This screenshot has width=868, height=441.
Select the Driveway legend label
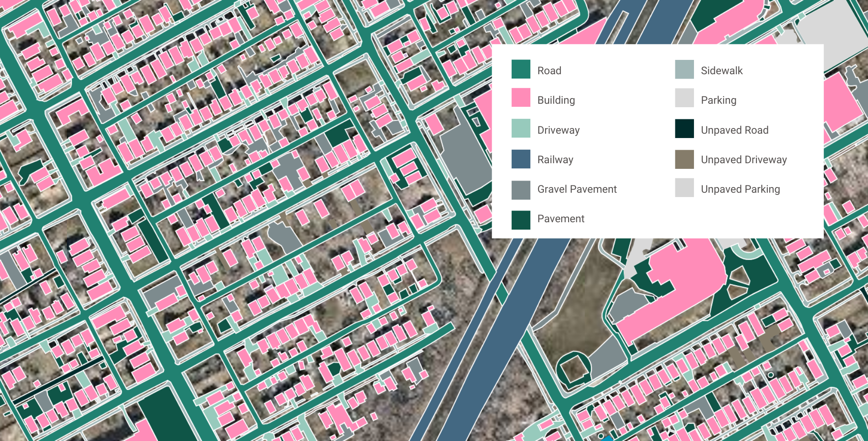click(559, 130)
